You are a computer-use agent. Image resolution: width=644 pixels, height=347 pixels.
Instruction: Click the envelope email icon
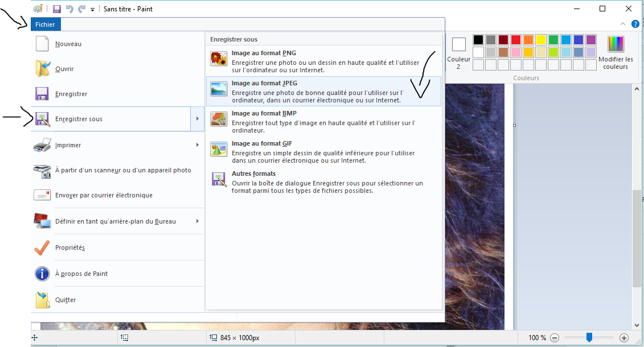pyautogui.click(x=42, y=195)
